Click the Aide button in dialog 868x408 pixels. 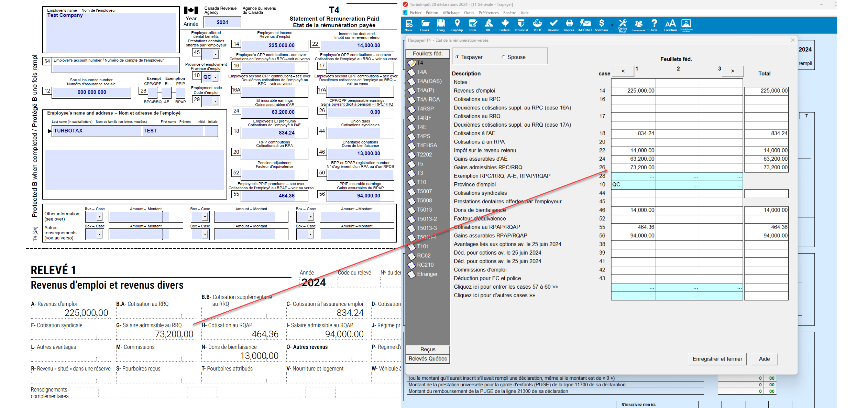pos(764,359)
